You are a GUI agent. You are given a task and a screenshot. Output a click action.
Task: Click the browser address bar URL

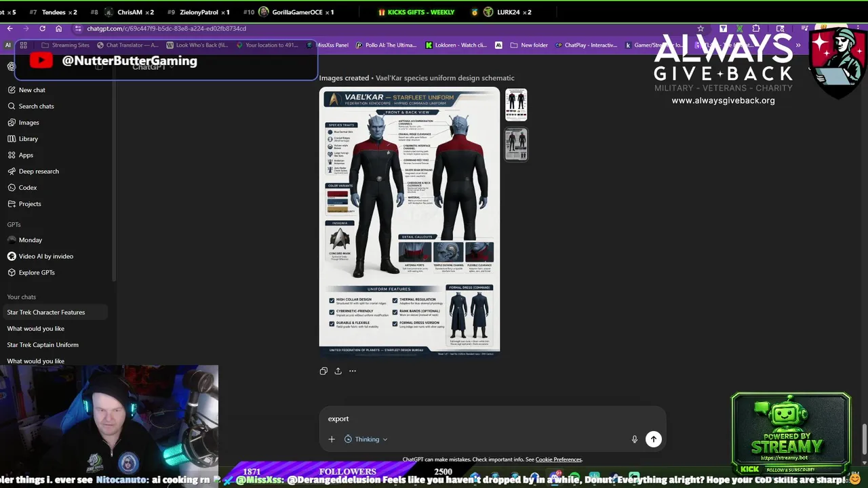tap(166, 28)
